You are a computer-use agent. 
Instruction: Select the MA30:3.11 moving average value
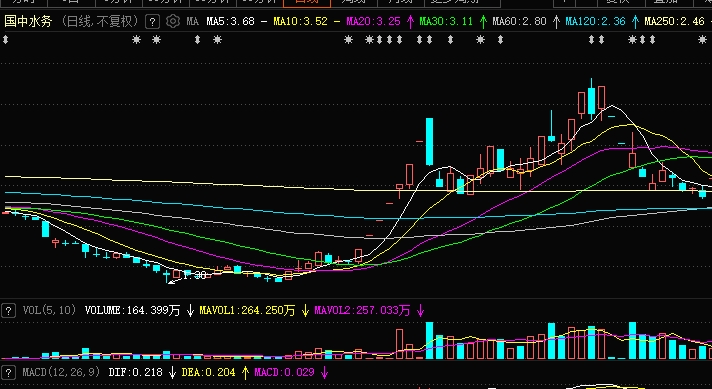[x=446, y=21]
